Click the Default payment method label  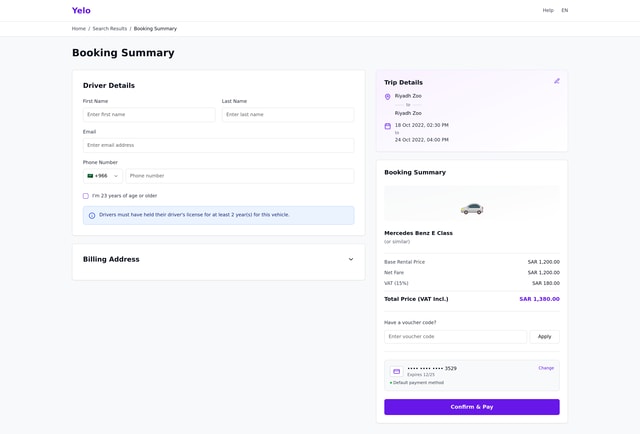[x=418, y=383]
